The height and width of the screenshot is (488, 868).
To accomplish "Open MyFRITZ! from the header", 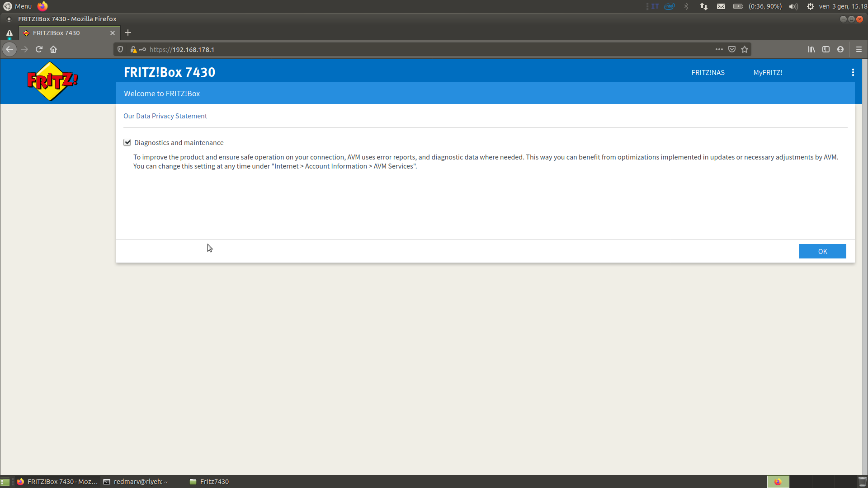I will [768, 72].
